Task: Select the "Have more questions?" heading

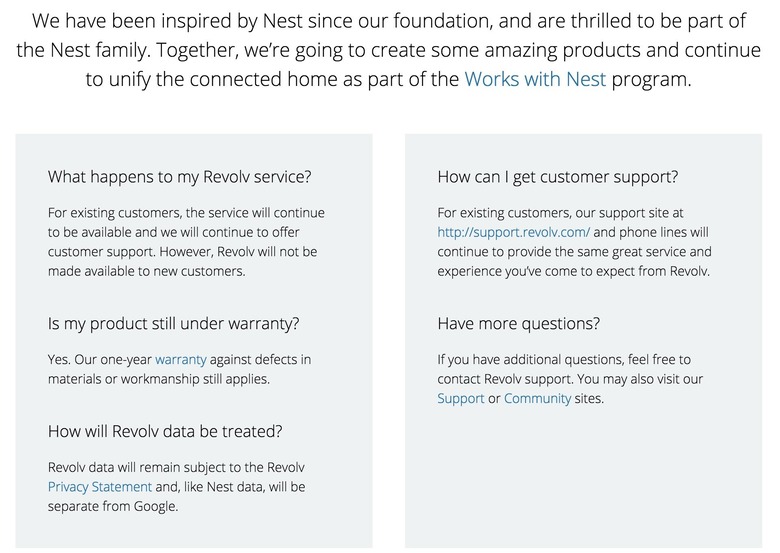Action: tap(519, 324)
